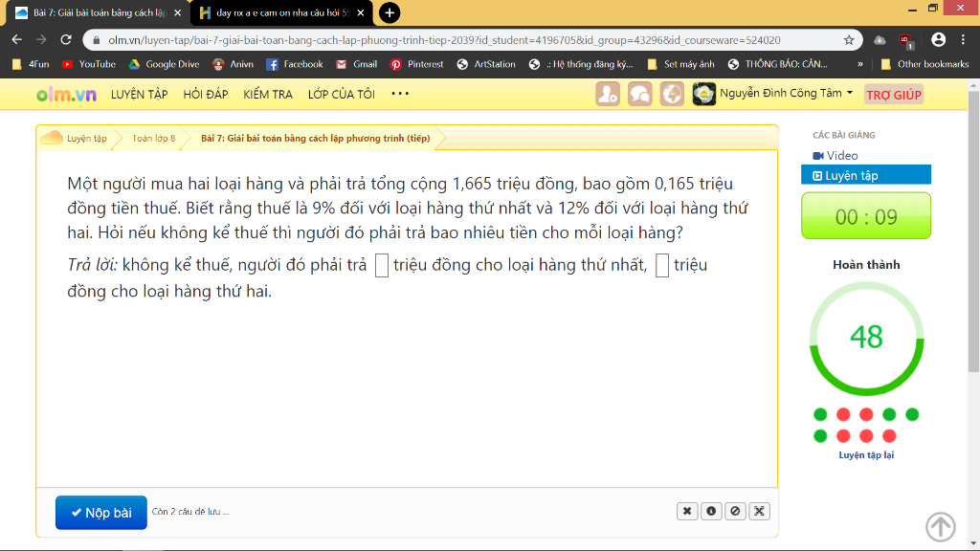Open Chrome profile account icon
Screen dimensions: 980x551
[938, 40]
